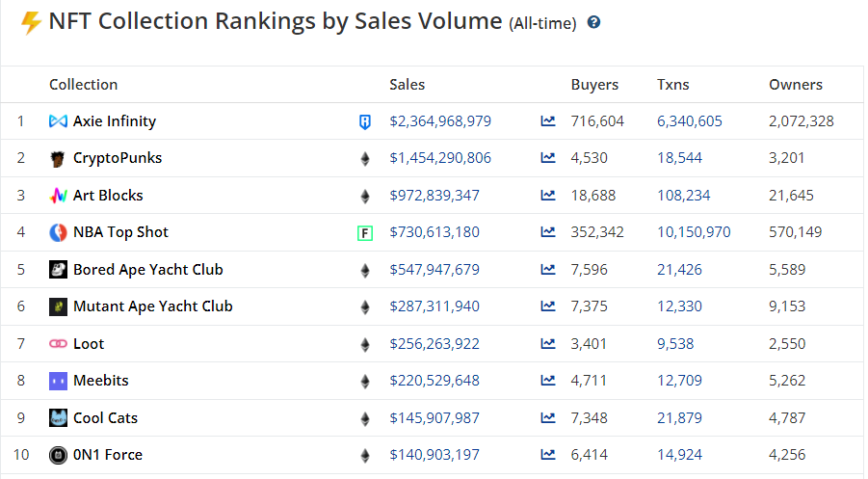
Task: Sort by the Owners column header
Action: click(x=795, y=85)
